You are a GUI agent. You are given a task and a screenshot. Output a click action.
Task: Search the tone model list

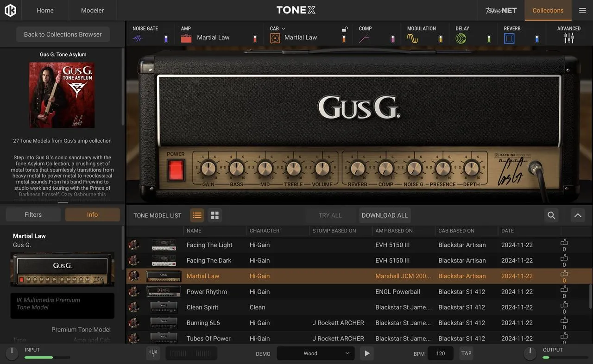point(551,215)
